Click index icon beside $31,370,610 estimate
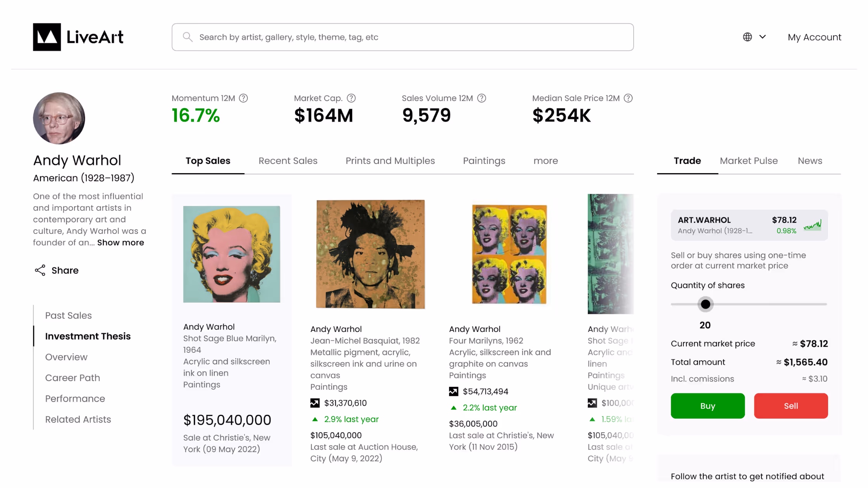868x488 pixels. click(315, 403)
